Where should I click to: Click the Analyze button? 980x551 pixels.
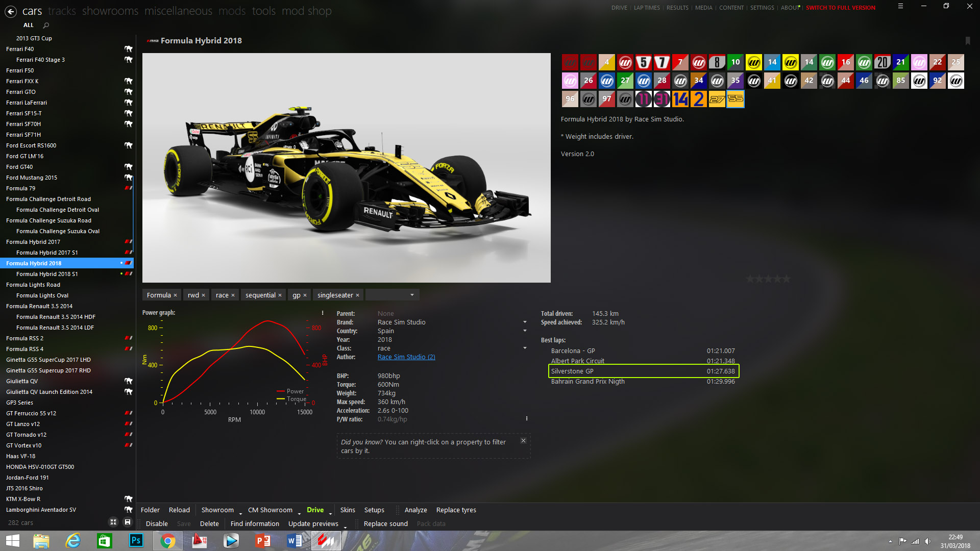click(x=415, y=510)
